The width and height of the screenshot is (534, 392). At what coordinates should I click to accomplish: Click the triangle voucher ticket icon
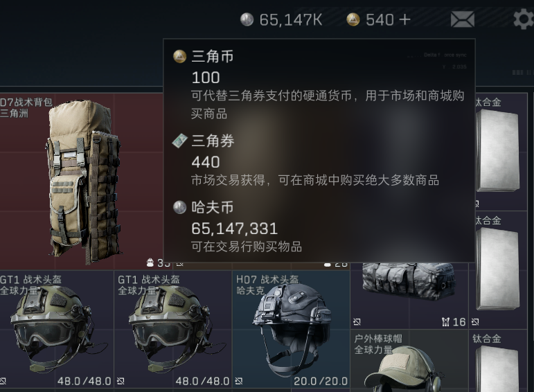pyautogui.click(x=179, y=141)
